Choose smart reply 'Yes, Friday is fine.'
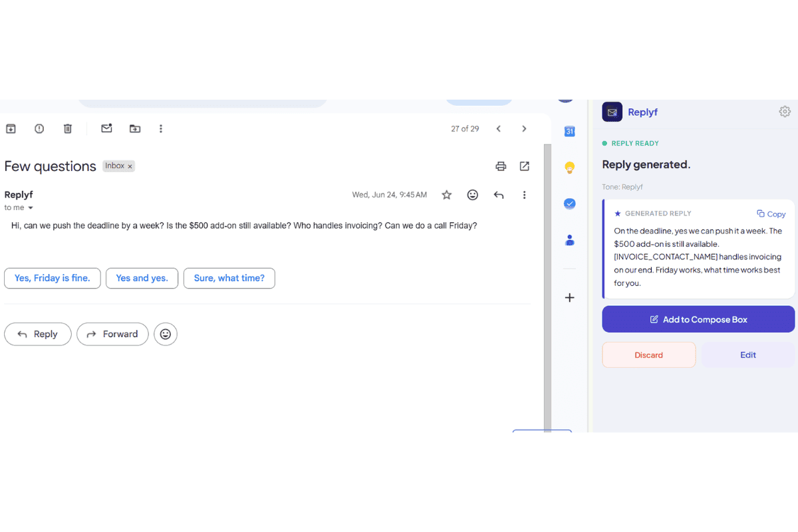Screen dimensions: 798x532 point(53,278)
